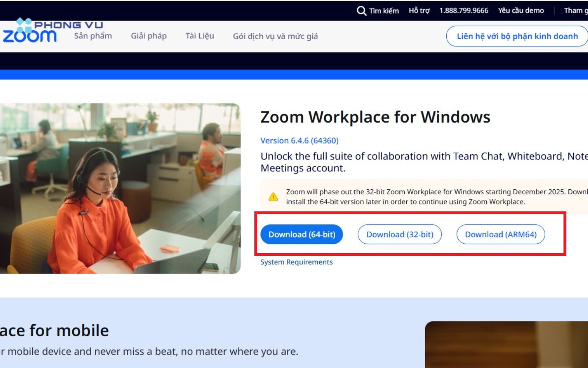
Task: Click Download (64-bit) button
Action: tap(302, 234)
